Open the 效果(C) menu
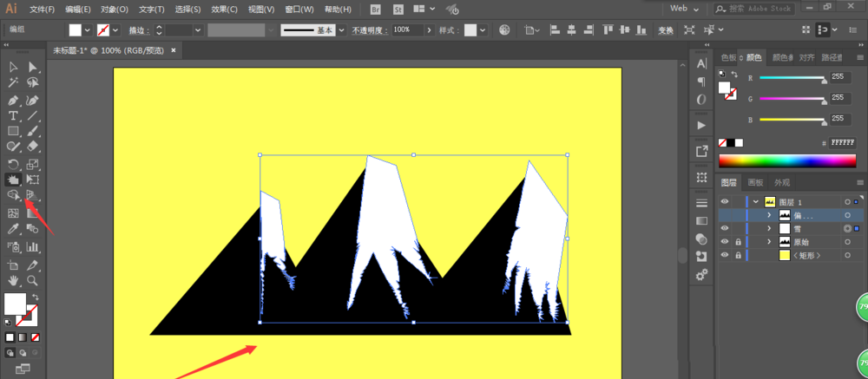This screenshot has width=868, height=379. (224, 10)
